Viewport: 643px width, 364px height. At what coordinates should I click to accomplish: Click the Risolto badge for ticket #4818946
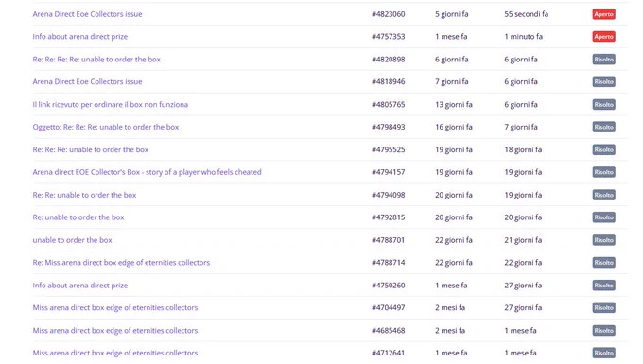click(603, 82)
